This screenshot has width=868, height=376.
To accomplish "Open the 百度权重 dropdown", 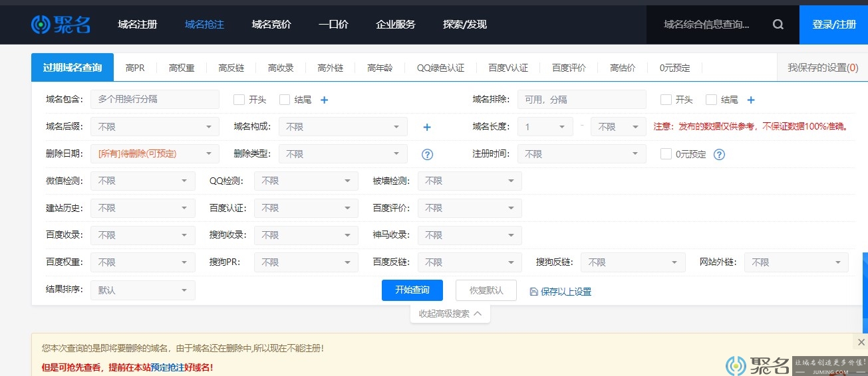I will click(x=143, y=262).
